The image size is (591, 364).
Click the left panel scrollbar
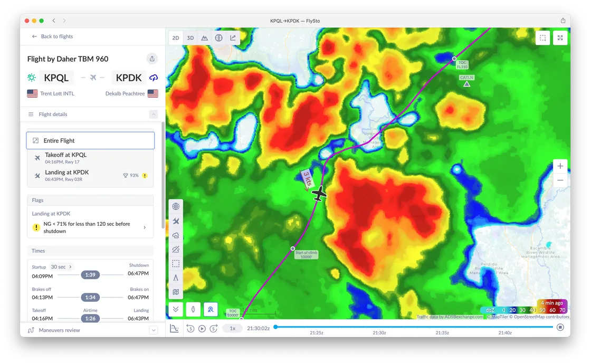163,175
